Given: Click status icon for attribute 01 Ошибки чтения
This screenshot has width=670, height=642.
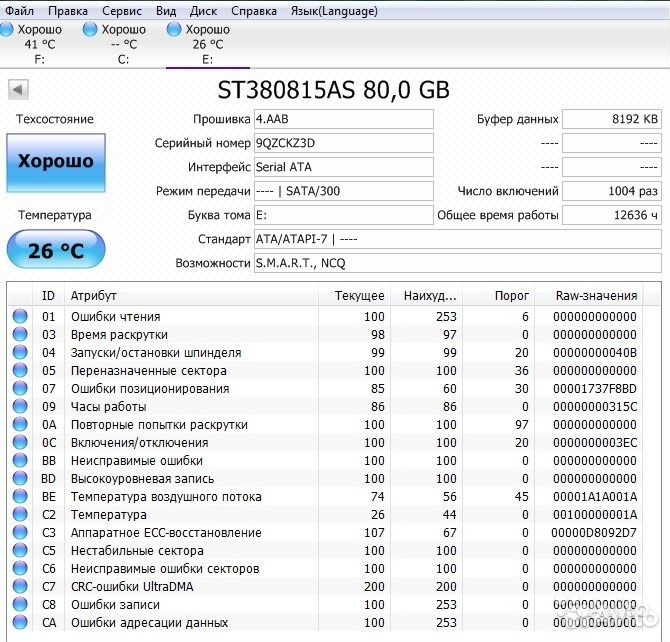Looking at the screenshot, I should click(x=20, y=316).
